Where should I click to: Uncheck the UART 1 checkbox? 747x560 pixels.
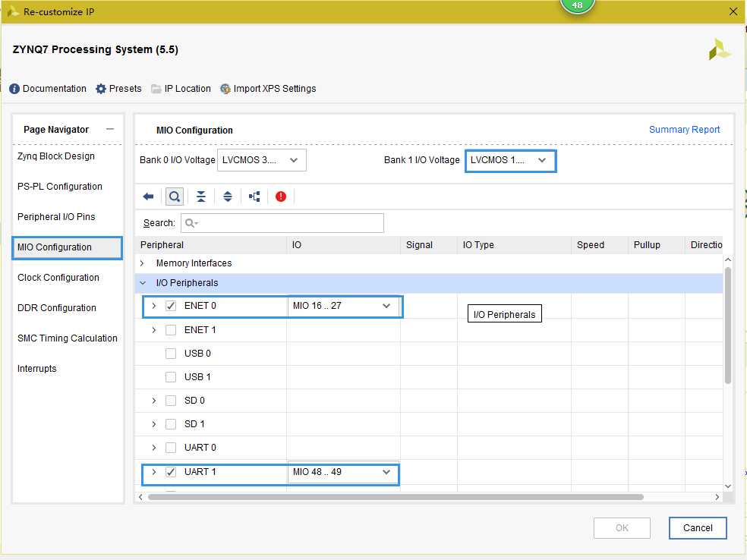tap(171, 472)
